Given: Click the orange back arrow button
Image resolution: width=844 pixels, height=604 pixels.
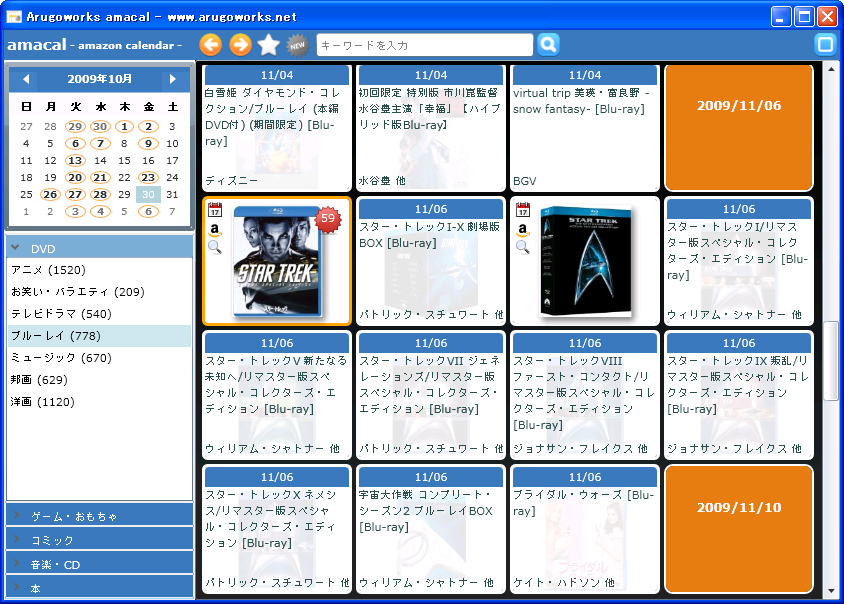Looking at the screenshot, I should [210, 45].
